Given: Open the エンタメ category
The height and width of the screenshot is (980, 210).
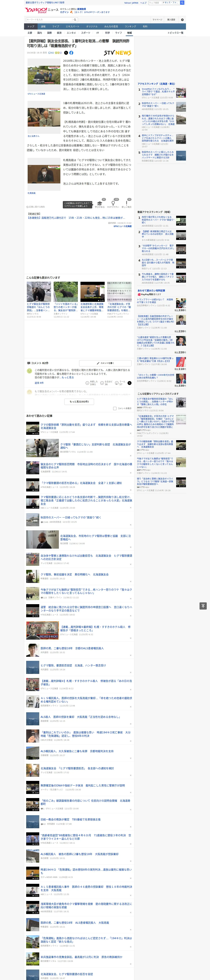Looking at the screenshot, I should click(x=71, y=33).
